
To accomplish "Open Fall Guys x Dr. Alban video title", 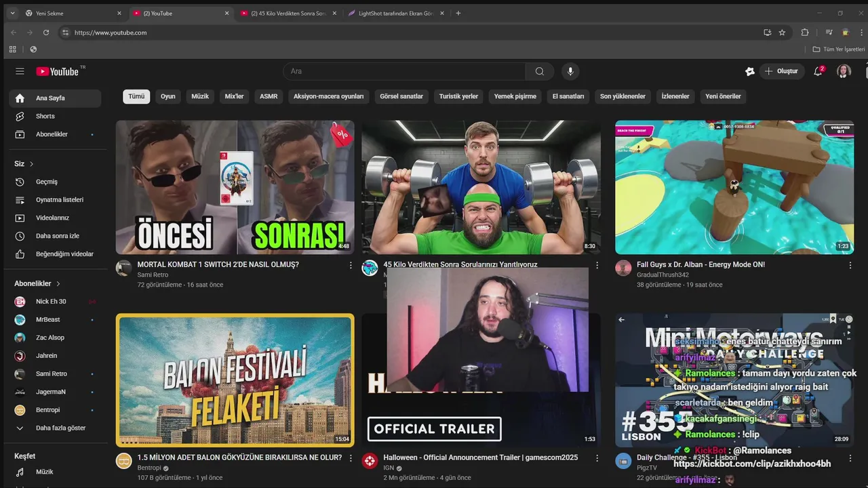I will tap(701, 265).
